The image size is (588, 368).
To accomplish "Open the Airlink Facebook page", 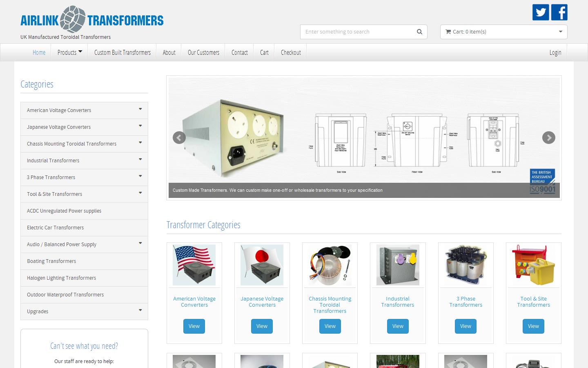I will 559,12.
